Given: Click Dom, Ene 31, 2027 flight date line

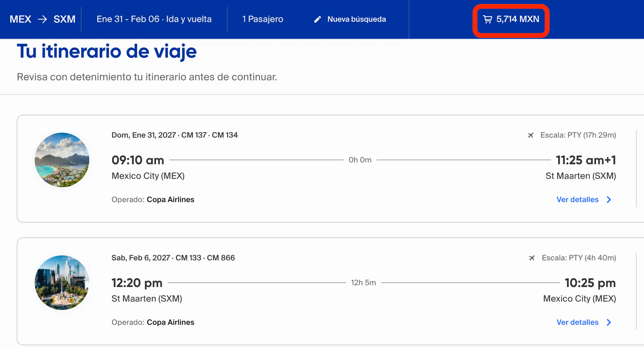Looking at the screenshot, I should point(175,135).
